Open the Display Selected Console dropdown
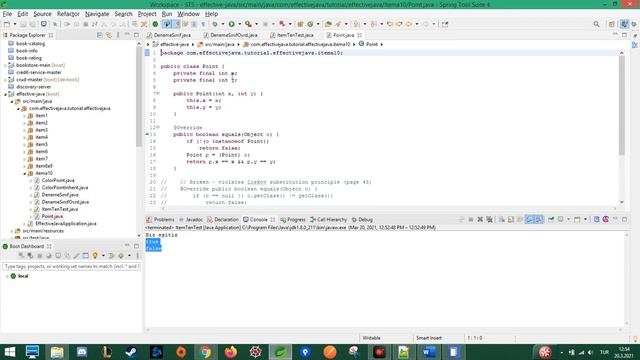This screenshot has height=360, width=640. 568,220
